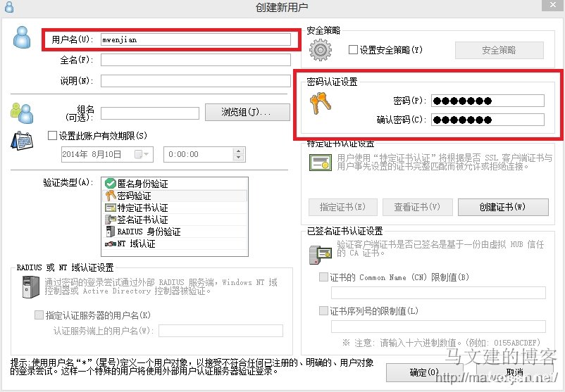Select 密码验证 authentication type
This screenshot has height=392, width=565.
(x=175, y=196)
